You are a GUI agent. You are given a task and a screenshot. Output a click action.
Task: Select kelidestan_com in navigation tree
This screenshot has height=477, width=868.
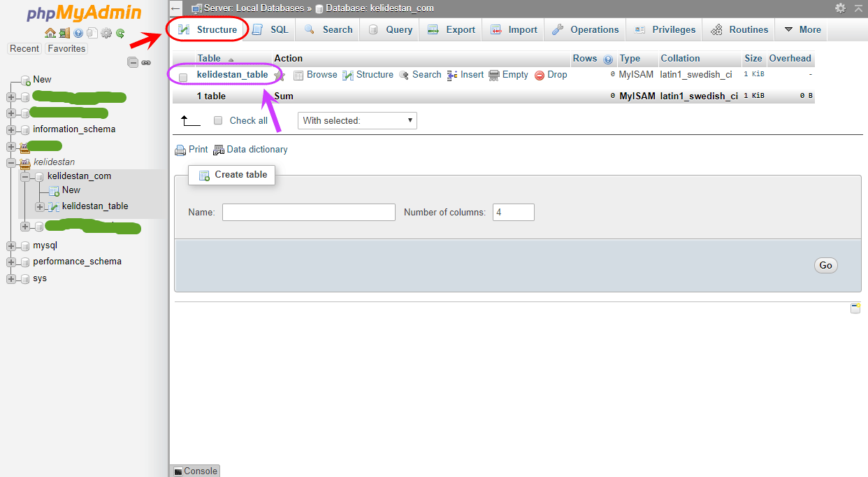[x=79, y=176]
